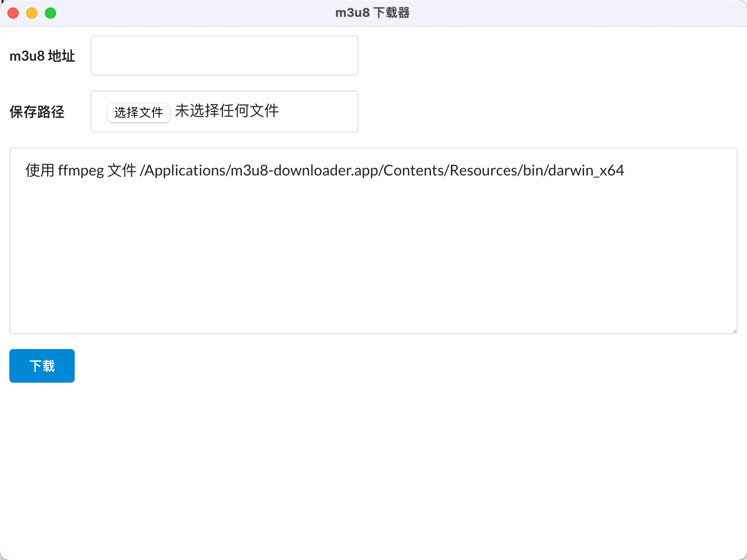Click the 保存路径 label

click(37, 112)
